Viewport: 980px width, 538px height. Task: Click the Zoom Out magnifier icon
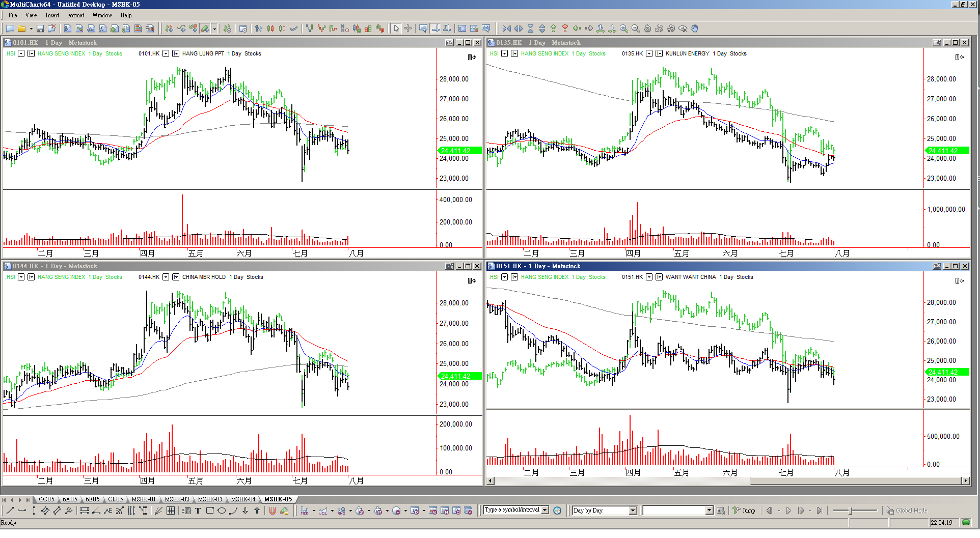[635, 29]
